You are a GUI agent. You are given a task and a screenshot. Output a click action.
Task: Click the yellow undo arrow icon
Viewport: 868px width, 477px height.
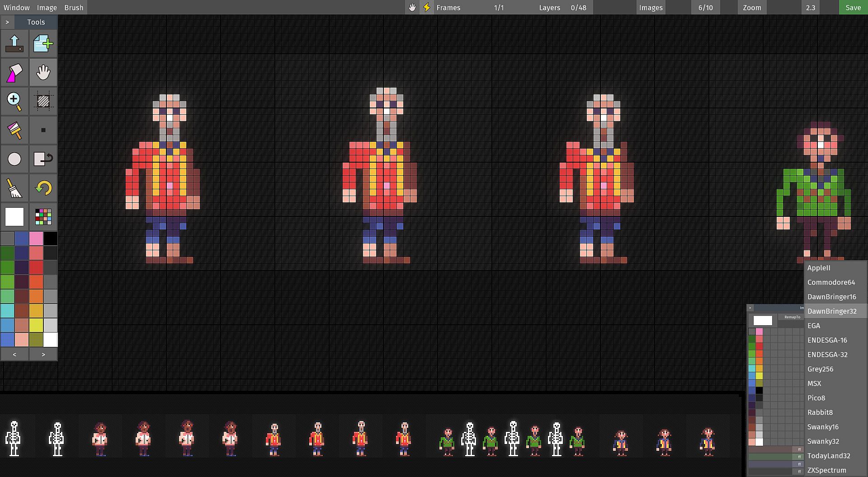tap(43, 188)
